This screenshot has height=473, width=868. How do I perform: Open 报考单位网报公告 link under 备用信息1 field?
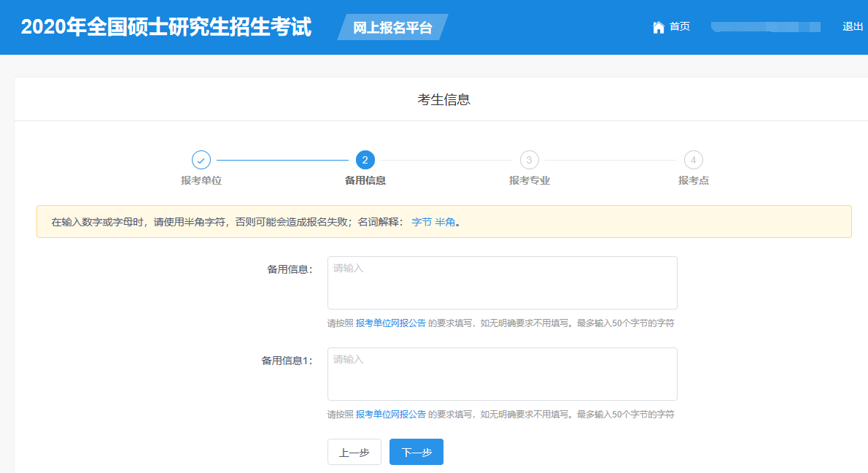pos(390,415)
